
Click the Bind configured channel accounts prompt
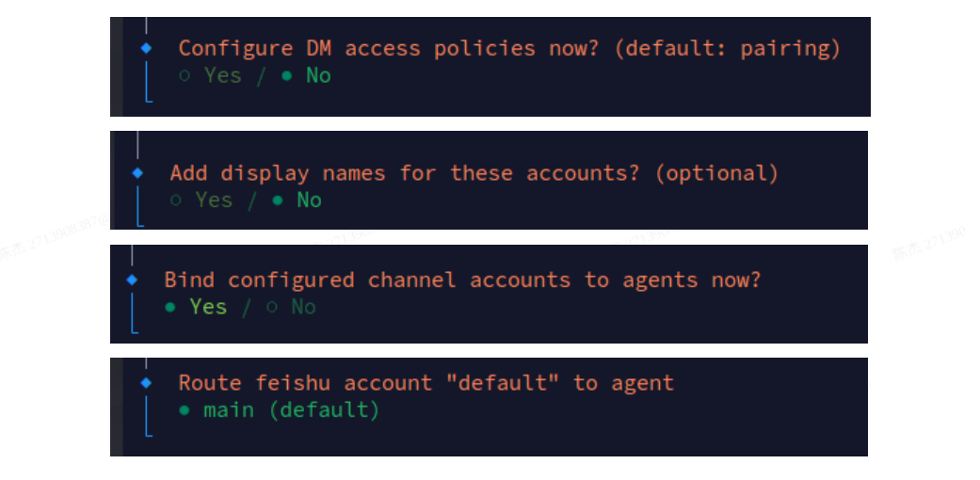click(462, 280)
